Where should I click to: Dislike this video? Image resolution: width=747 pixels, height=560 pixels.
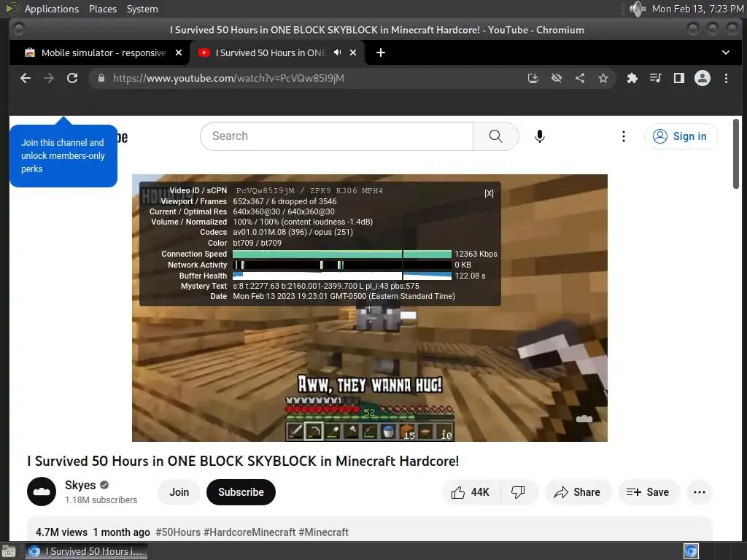click(519, 492)
